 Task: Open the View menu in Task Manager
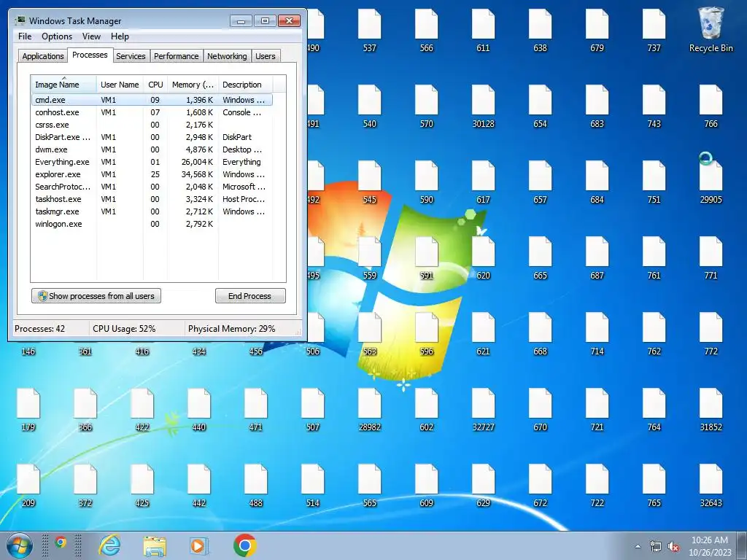91,36
